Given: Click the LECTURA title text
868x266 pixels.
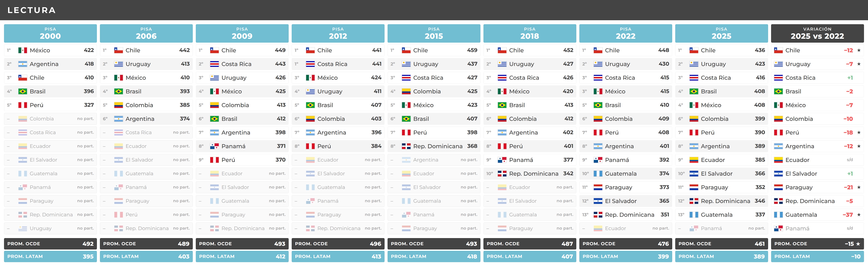Looking at the screenshot, I should coord(32,10).
